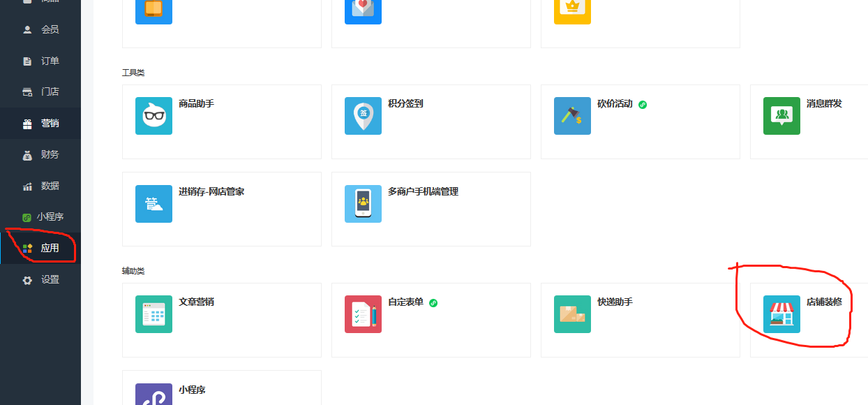Viewport: 868px width, 405px height.
Task: Open the 财务 sidebar menu item
Action: pos(40,154)
